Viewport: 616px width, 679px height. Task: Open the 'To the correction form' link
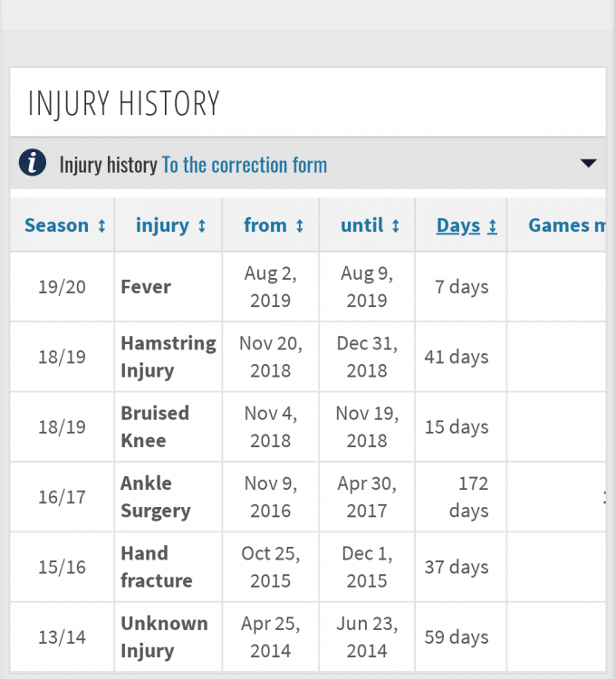click(x=245, y=165)
